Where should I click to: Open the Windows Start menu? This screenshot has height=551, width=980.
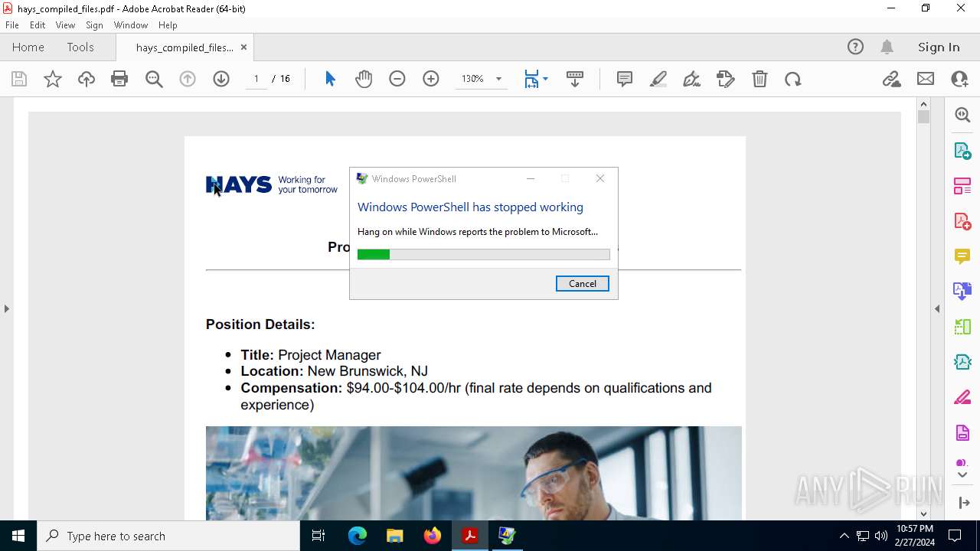pos(18,536)
